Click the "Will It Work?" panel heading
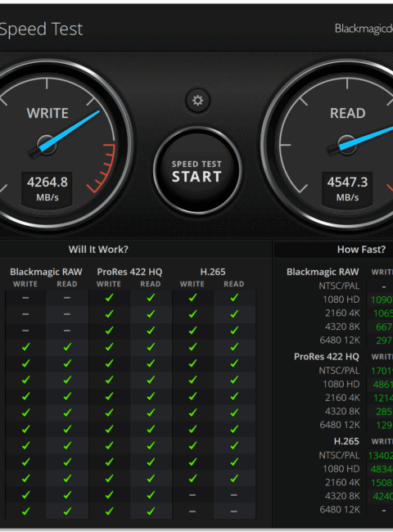The height and width of the screenshot is (532, 393). click(98, 250)
